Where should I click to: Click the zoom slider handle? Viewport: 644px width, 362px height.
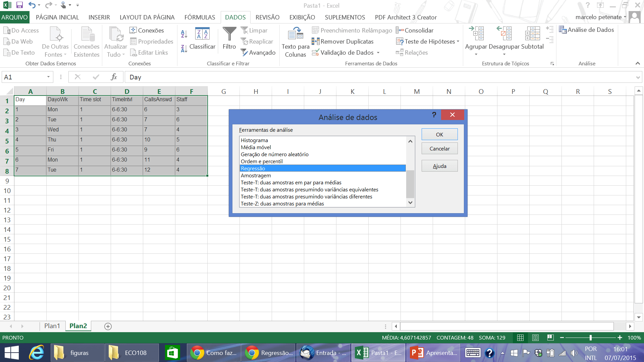pos(591,338)
